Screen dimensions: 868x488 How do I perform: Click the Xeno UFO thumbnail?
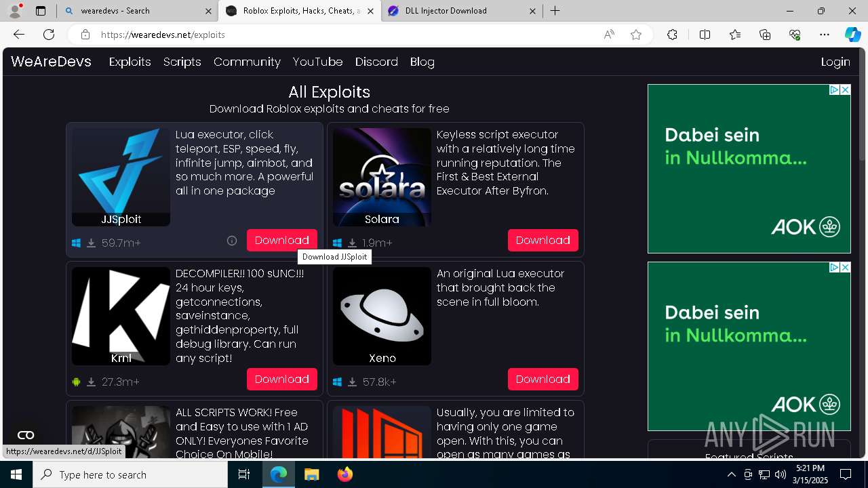382,316
